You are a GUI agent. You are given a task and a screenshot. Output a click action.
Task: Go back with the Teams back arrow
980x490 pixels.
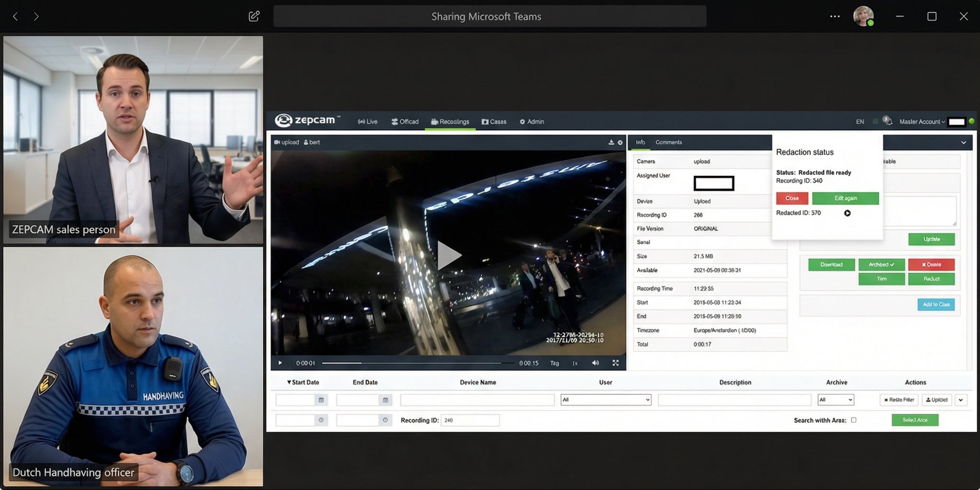click(x=15, y=17)
